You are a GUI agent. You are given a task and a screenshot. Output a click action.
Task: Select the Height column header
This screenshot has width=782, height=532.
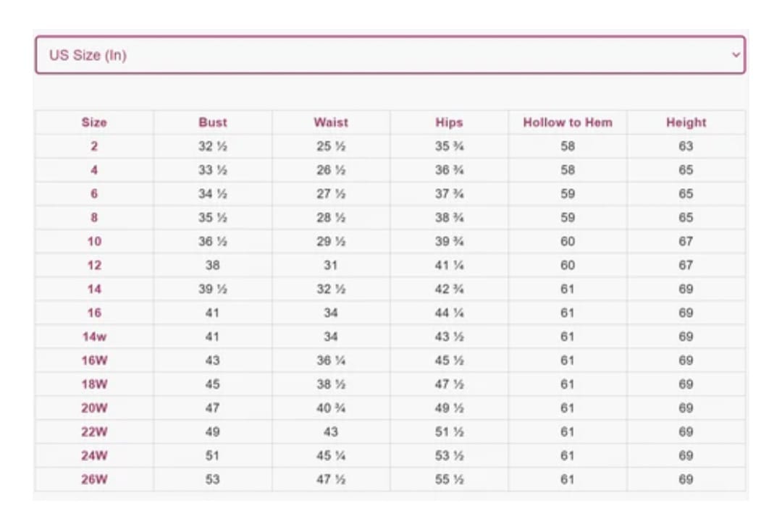[x=686, y=122]
